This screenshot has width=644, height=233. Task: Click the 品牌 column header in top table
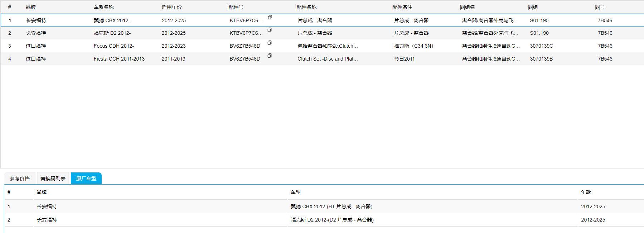[x=31, y=7]
